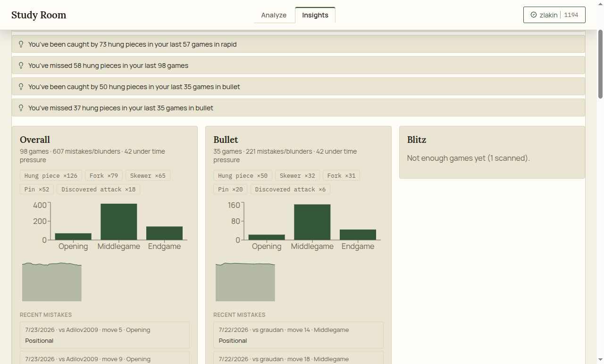Click the Study Room title
This screenshot has width=604, height=364.
tap(39, 15)
